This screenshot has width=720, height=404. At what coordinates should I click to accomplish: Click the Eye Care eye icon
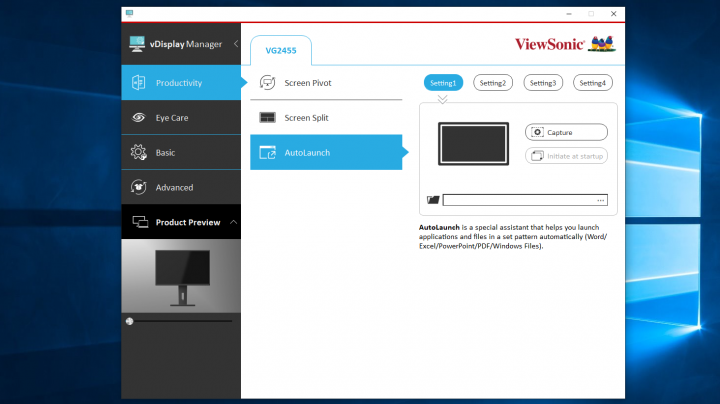click(x=138, y=118)
